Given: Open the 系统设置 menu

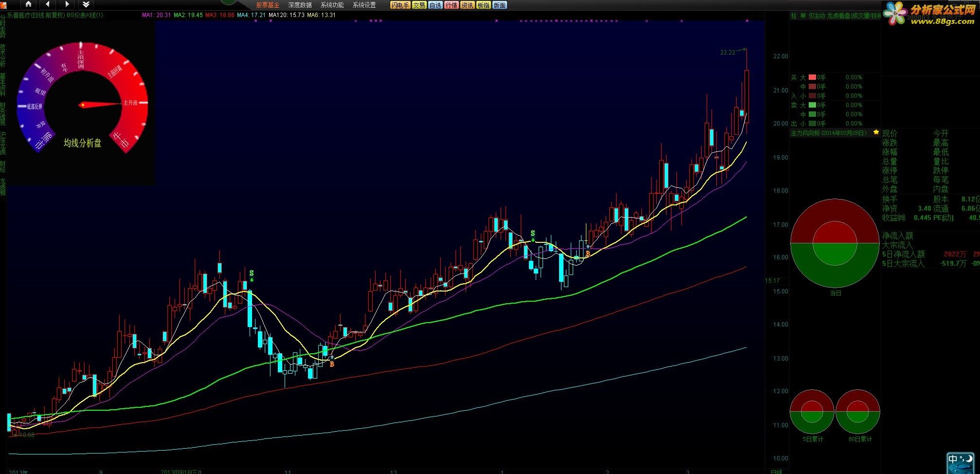Looking at the screenshot, I should [364, 5].
